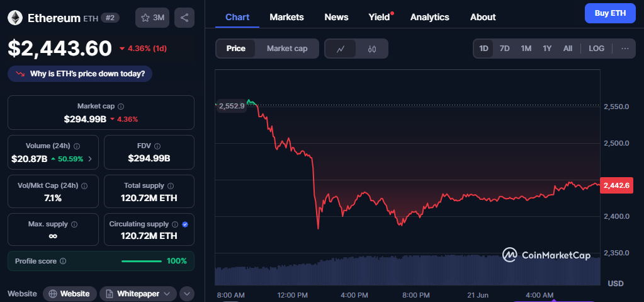Expand Volume (24h) details chevron

point(90,159)
